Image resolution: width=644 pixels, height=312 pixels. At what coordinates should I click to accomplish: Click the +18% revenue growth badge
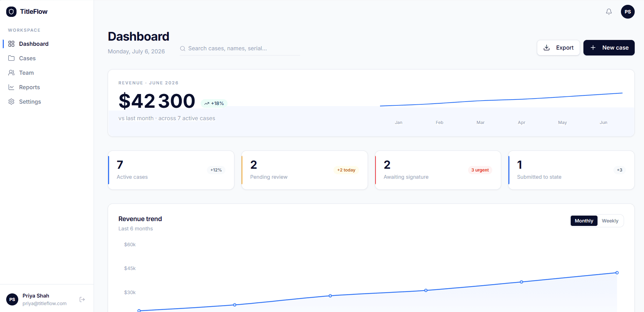click(214, 103)
